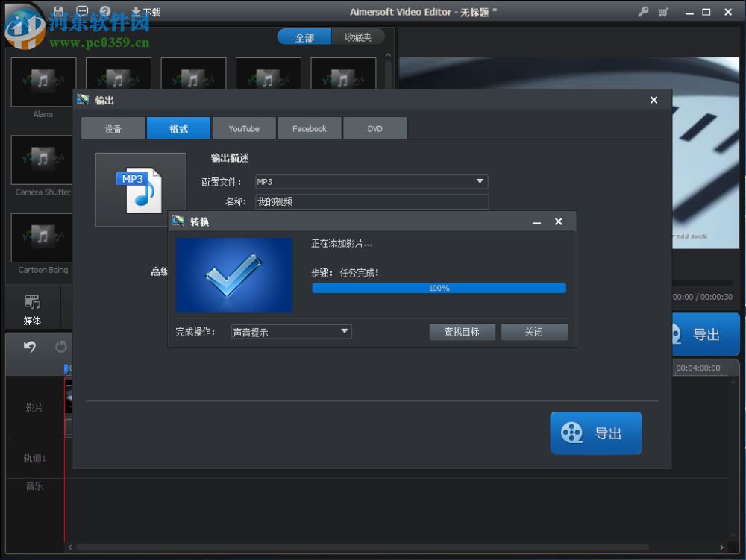Image resolution: width=746 pixels, height=560 pixels.
Task: Expand the 声音提示 options list
Action: 344,331
